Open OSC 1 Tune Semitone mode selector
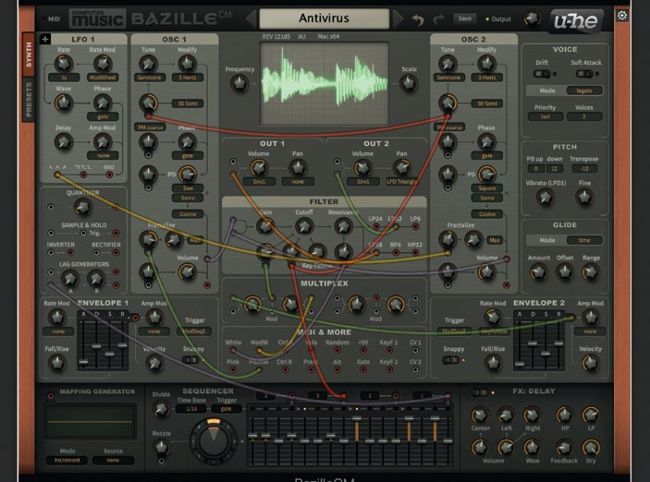The image size is (650, 482). [x=149, y=78]
